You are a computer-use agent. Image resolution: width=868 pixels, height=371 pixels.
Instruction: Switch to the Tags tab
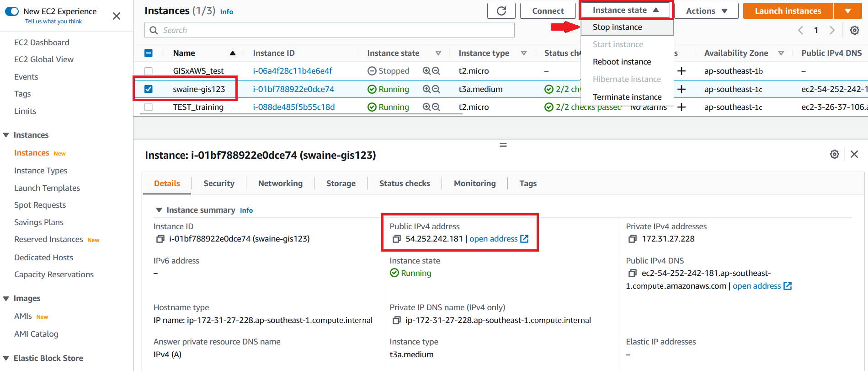(528, 183)
